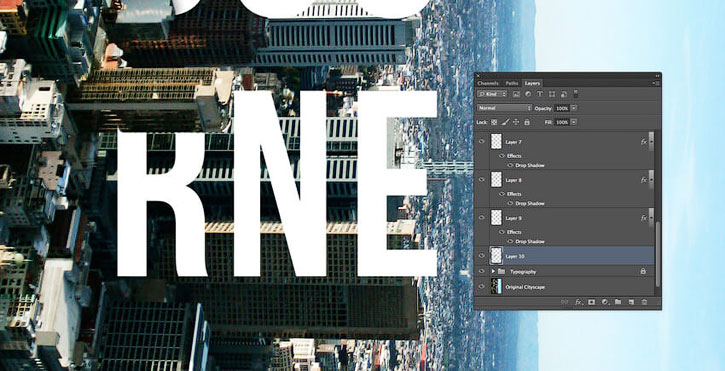Click the link layers icon

[x=564, y=302]
